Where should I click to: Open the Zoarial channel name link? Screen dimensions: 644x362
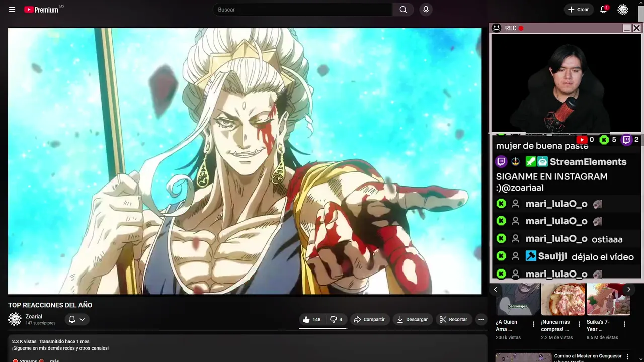pos(34,316)
